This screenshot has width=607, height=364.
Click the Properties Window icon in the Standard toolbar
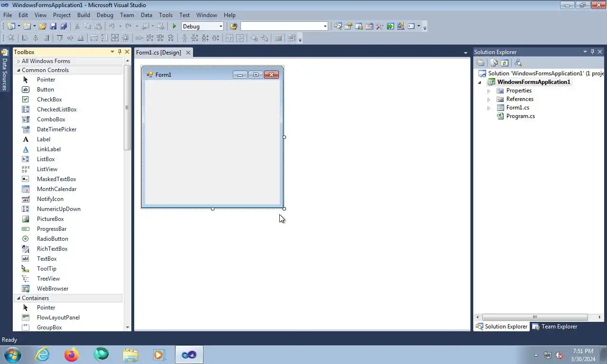point(348,26)
